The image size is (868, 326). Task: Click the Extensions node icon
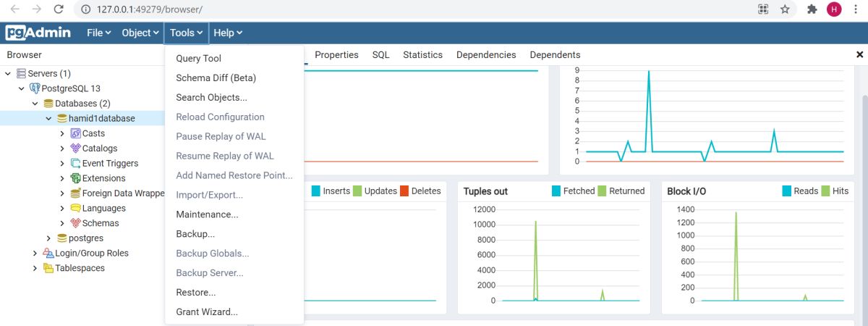(75, 178)
